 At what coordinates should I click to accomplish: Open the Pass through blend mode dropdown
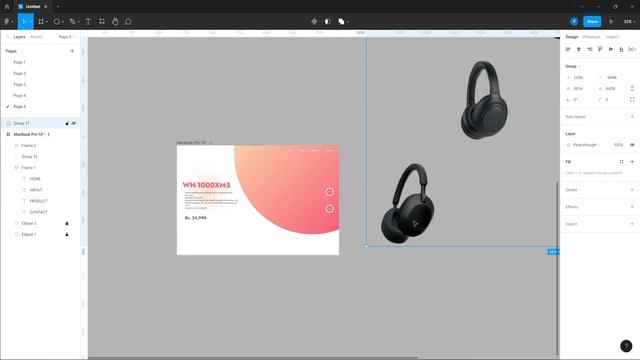(587, 145)
